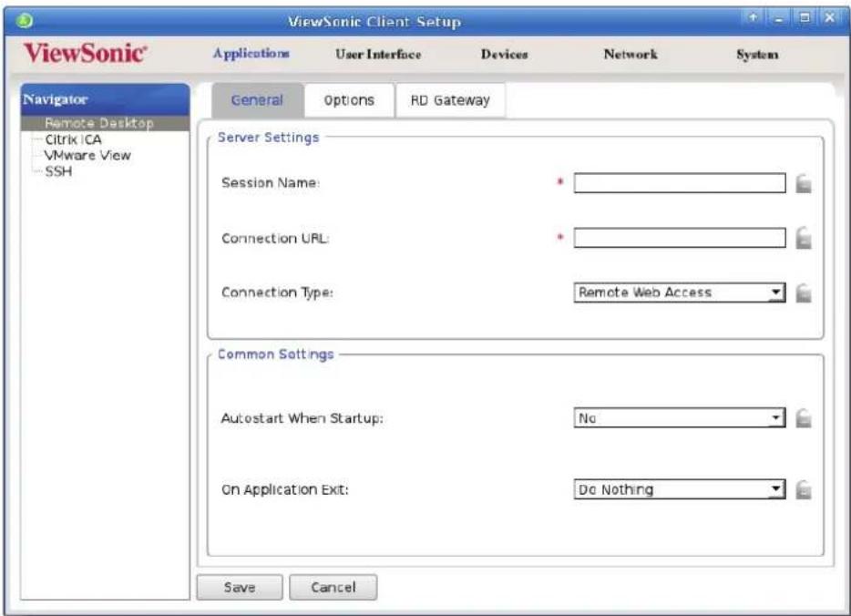Click the "Connection URL:" label
This screenshot has width=851, height=616.
(x=275, y=238)
